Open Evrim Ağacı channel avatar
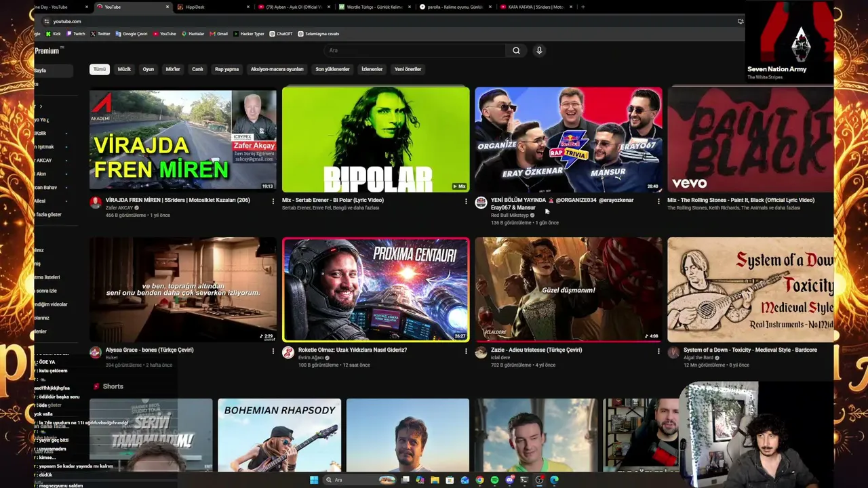 288,352
